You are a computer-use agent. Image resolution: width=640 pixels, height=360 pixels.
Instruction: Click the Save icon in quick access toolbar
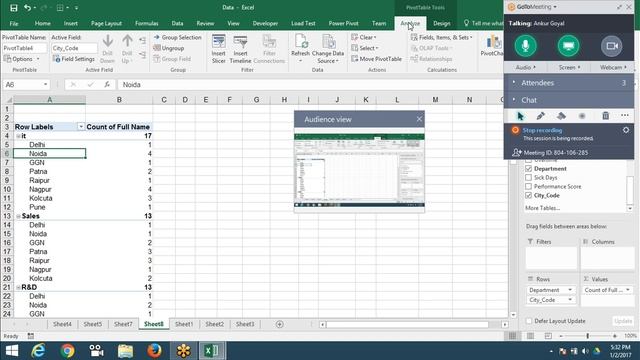[x=13, y=8]
